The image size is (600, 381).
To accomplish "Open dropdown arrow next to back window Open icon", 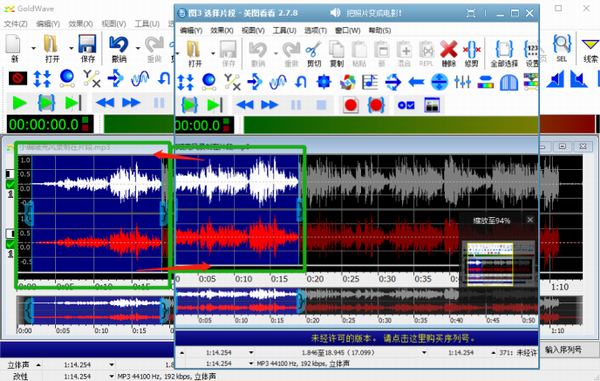I will (71, 48).
